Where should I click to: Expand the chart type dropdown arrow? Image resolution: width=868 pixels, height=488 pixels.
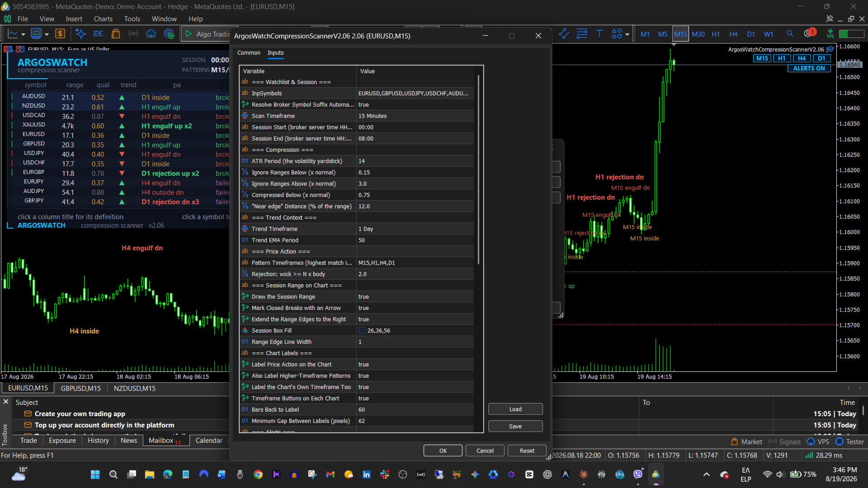tap(23, 34)
